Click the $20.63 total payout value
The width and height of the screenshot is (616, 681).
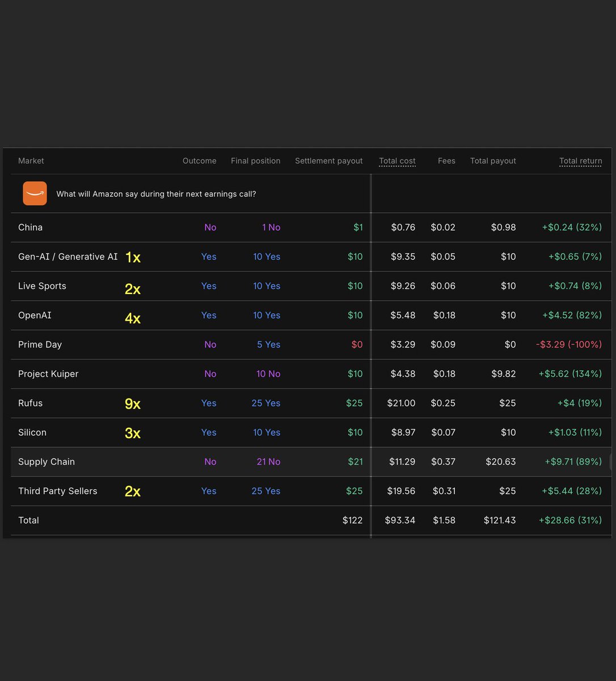501,462
